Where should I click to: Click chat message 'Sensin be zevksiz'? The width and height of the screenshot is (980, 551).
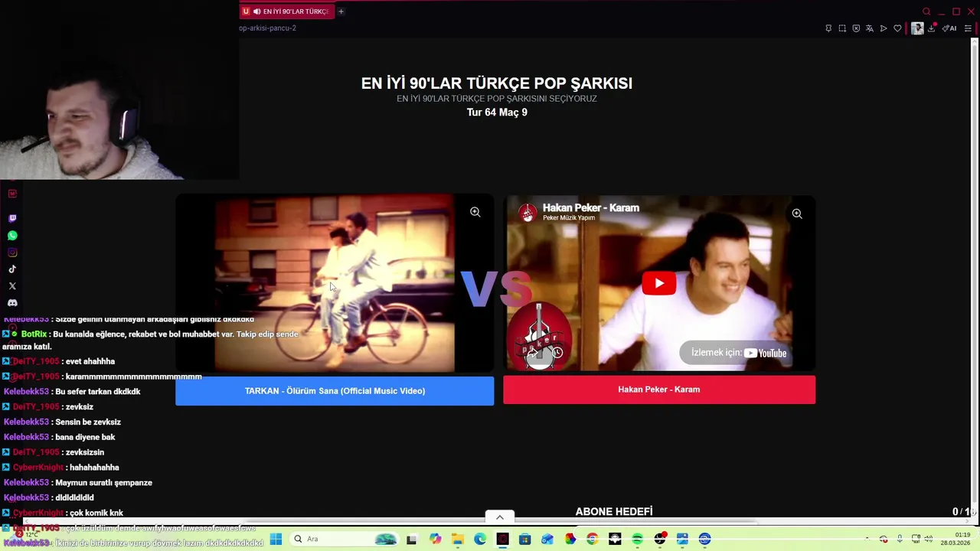coord(88,422)
